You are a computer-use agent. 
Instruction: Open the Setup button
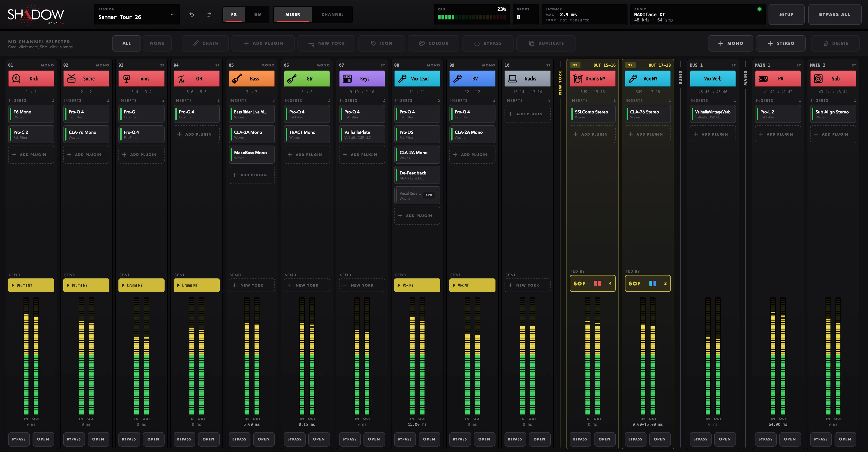click(786, 14)
